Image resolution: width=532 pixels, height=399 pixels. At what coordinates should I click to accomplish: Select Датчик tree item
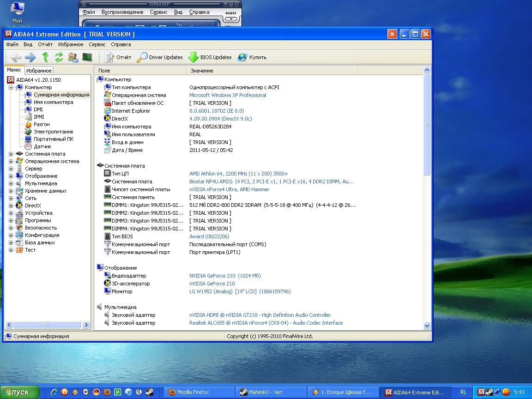[x=42, y=146]
